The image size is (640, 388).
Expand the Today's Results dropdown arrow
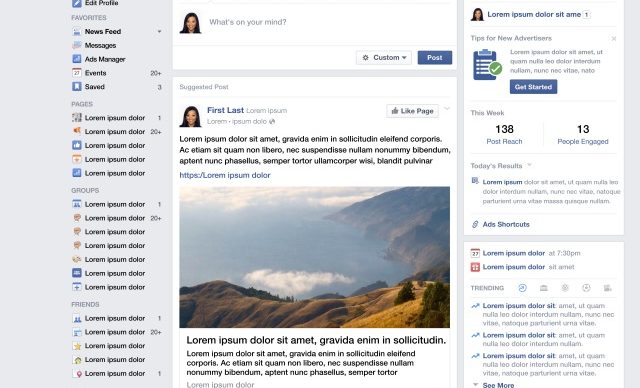[529, 165]
